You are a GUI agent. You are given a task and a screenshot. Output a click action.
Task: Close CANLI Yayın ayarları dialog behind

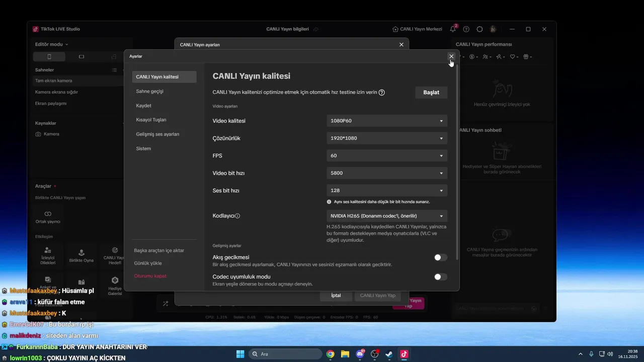pyautogui.click(x=401, y=45)
